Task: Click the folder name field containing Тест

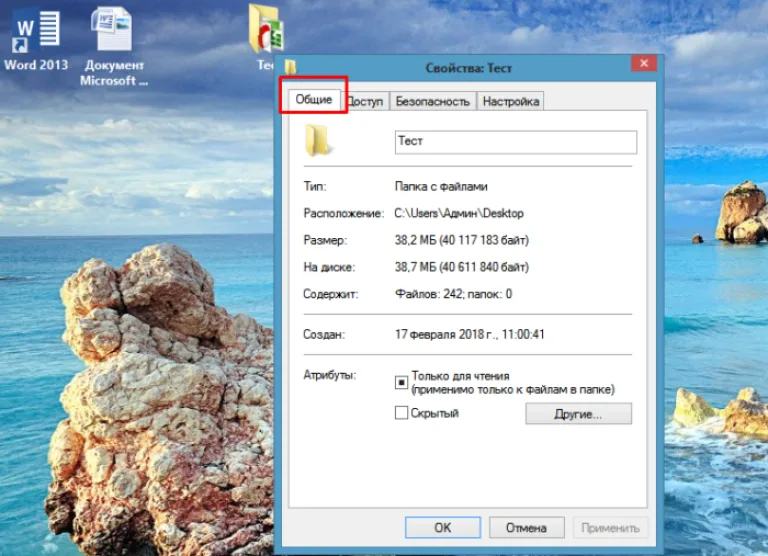Action: pos(516,142)
